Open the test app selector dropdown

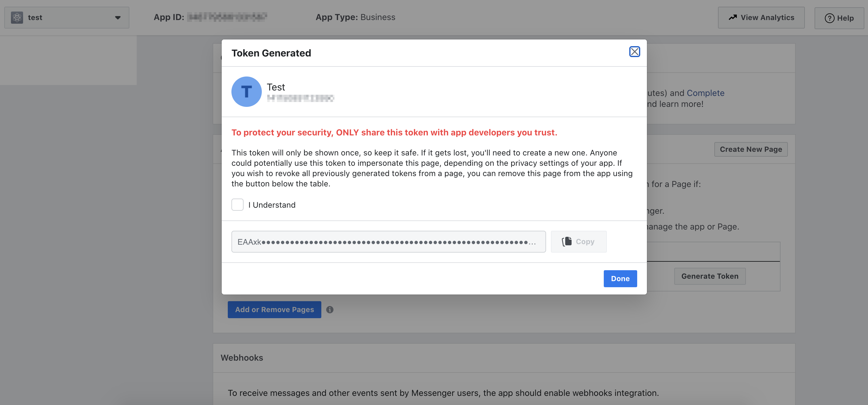67,18
